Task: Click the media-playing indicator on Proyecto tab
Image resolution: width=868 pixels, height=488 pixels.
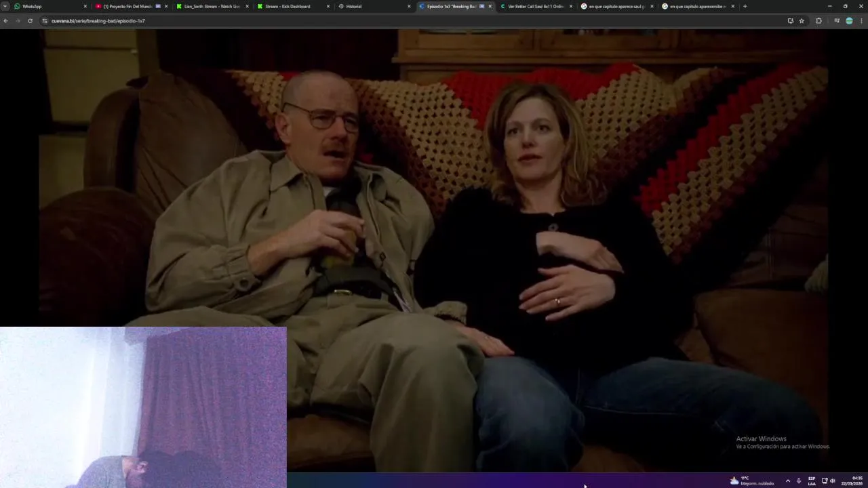Action: (x=158, y=6)
